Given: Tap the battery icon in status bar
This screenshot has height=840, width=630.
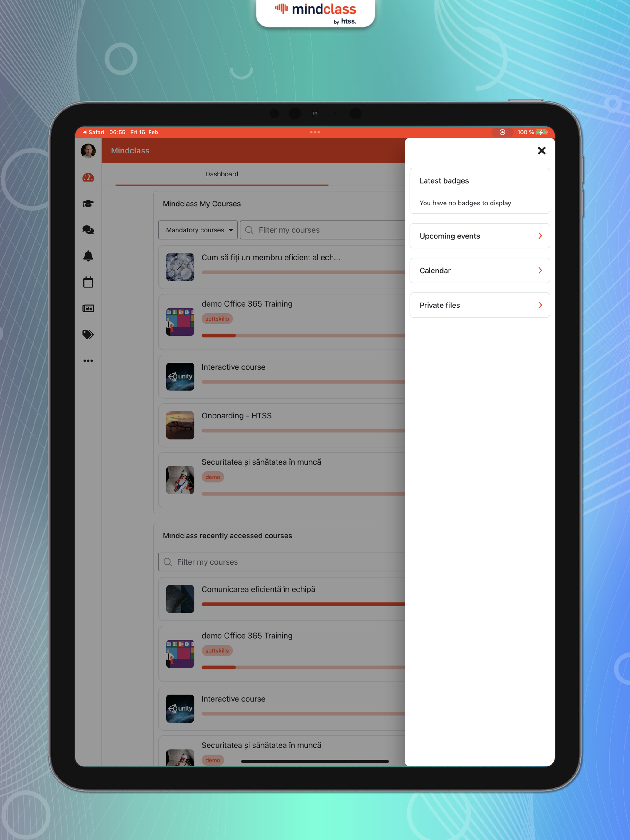Looking at the screenshot, I should [541, 132].
